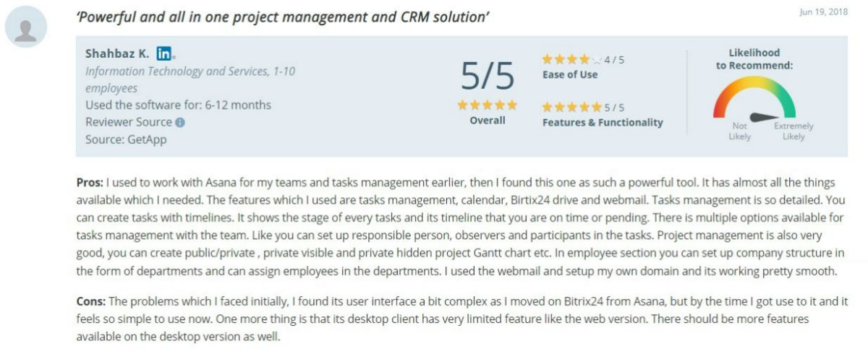Image resolution: width=868 pixels, height=354 pixels.
Task: Click the large 5/5 overall score
Action: coord(488,75)
